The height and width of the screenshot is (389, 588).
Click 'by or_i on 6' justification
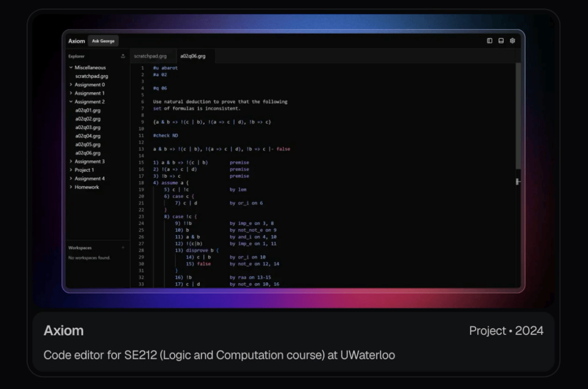[x=246, y=203]
